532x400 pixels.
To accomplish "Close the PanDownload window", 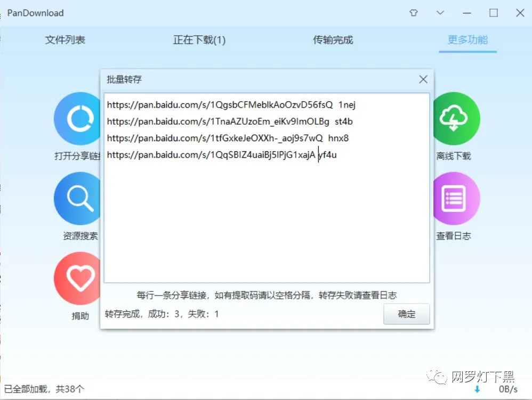I will pos(520,13).
